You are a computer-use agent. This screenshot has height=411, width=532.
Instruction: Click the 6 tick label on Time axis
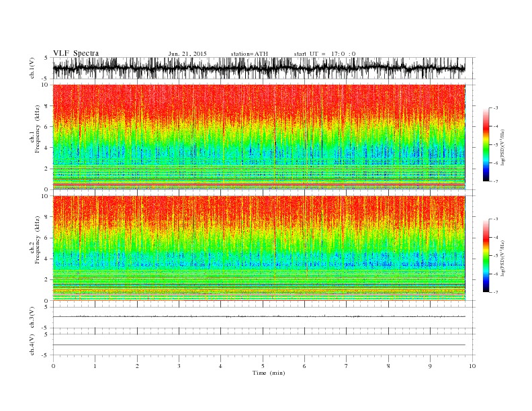click(x=304, y=366)
